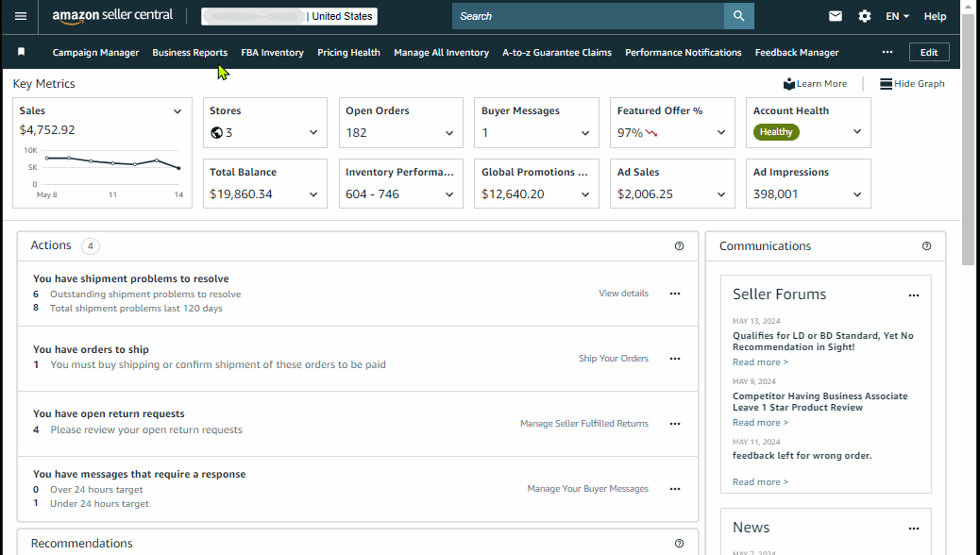Screen dimensions: 980x555
Task: Expand the Stores card chevron
Action: [x=313, y=132]
